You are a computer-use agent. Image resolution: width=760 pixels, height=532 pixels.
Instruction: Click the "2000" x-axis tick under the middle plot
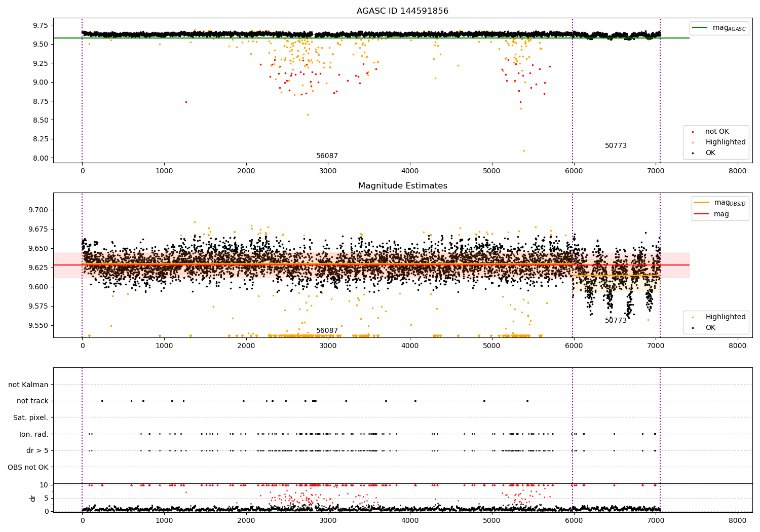[246, 346]
